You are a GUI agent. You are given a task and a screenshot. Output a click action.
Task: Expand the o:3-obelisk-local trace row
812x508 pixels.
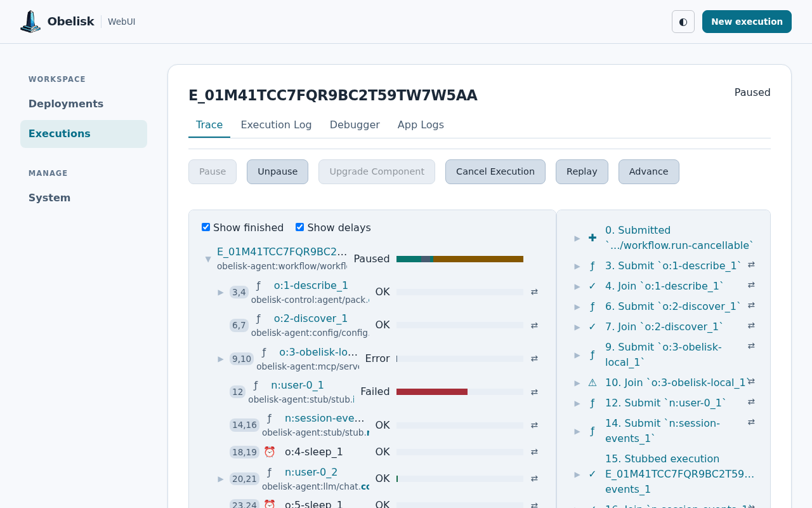click(221, 359)
